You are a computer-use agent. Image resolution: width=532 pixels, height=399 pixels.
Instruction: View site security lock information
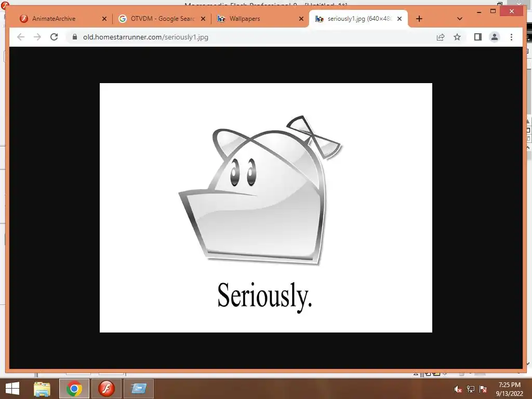click(x=75, y=37)
